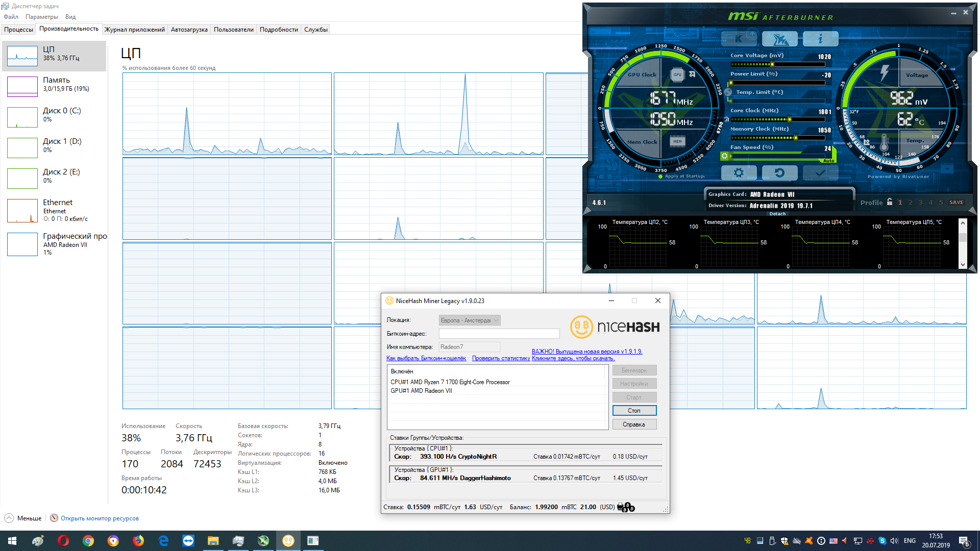Open the resource monitor link

(100, 518)
